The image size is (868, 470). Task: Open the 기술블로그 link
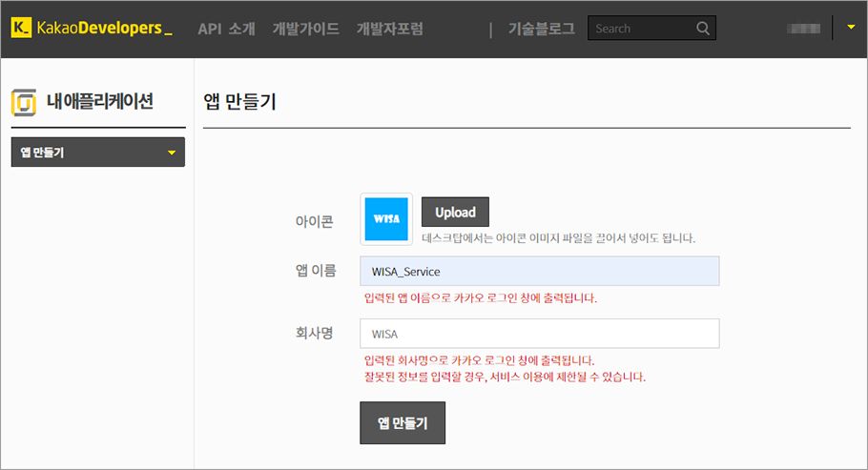542,29
